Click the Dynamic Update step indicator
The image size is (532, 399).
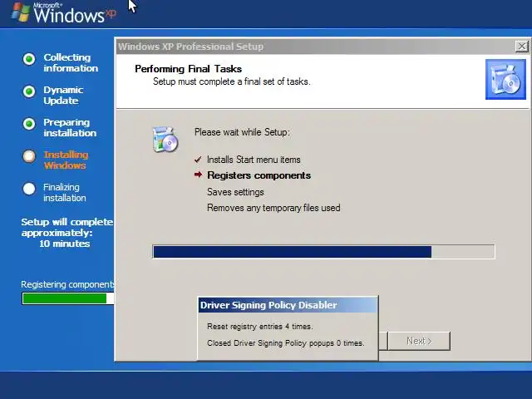[29, 91]
